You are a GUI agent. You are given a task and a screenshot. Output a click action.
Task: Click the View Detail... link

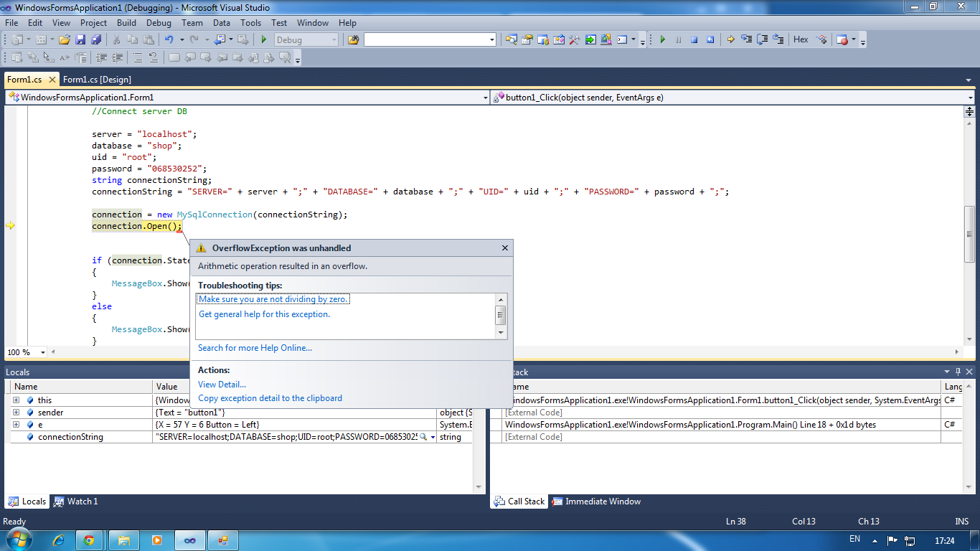[222, 385]
